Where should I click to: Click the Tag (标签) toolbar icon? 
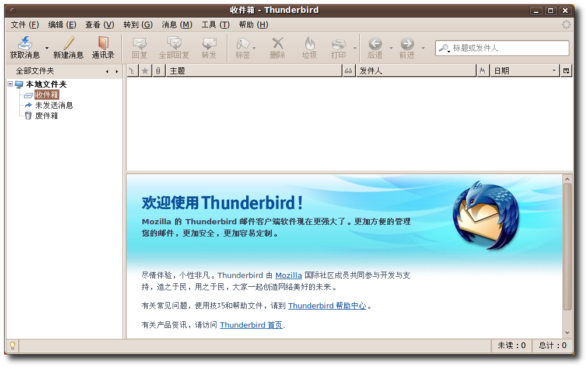(x=243, y=43)
